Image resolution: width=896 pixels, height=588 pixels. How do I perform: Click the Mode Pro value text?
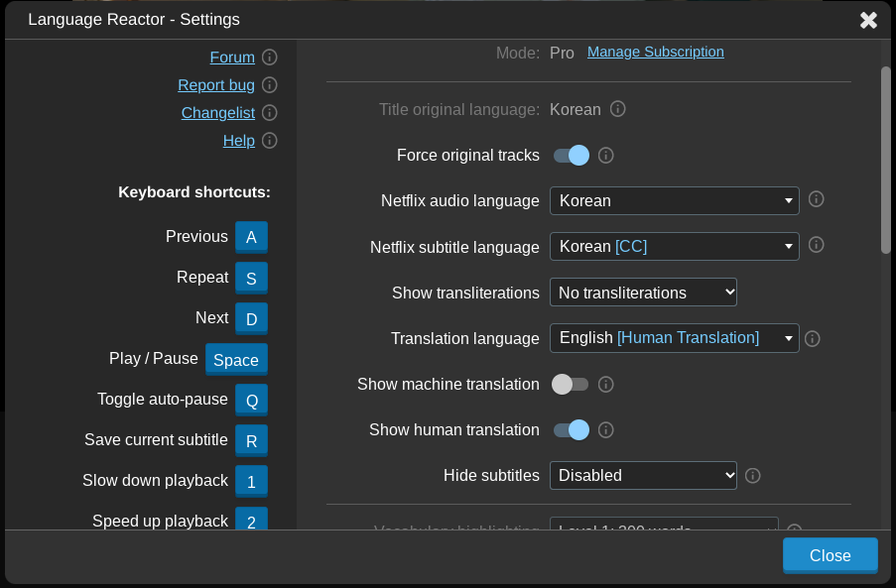click(562, 54)
